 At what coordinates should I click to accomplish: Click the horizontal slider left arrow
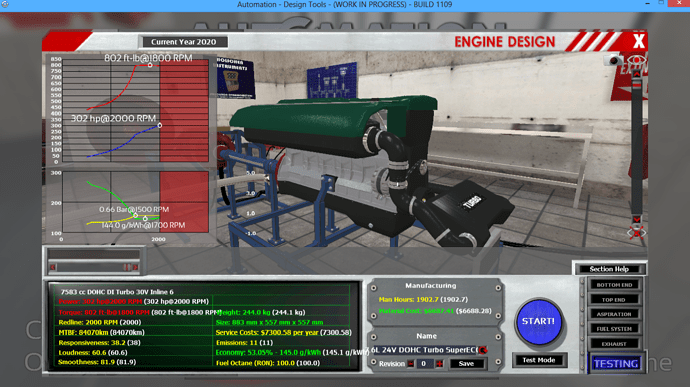53,267
